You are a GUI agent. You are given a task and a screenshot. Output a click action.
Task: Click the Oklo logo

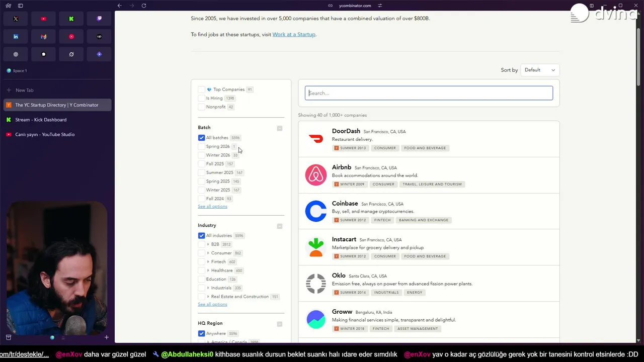316,284
